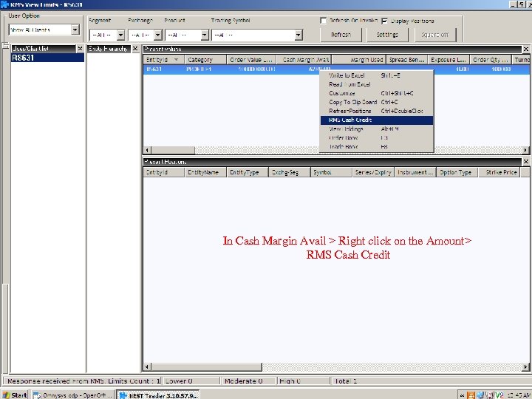
Task: Click the Instrument... column header
Action: coord(415,172)
